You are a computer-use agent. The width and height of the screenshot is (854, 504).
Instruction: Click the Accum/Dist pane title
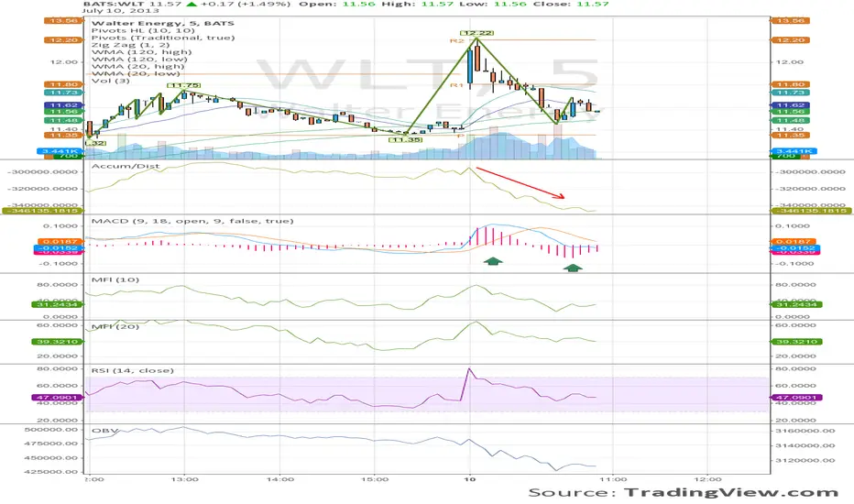pyautogui.click(x=126, y=166)
